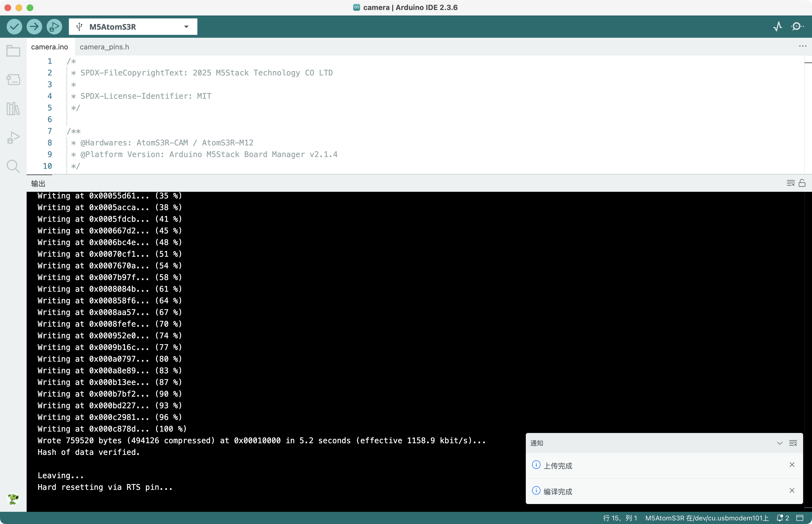This screenshot has width=812, height=524.
Task: Click the info icon beside 上传完成
Action: click(x=536, y=465)
